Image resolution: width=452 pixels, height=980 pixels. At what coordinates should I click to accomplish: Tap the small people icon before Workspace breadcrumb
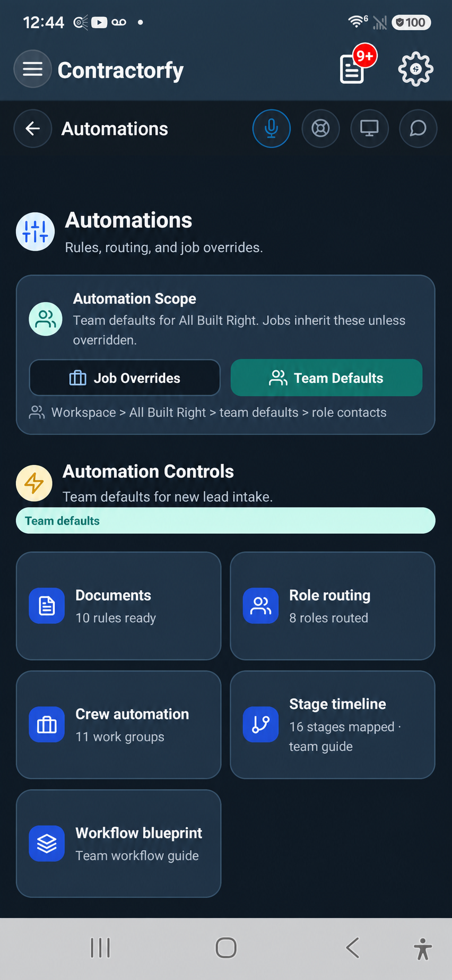click(37, 412)
